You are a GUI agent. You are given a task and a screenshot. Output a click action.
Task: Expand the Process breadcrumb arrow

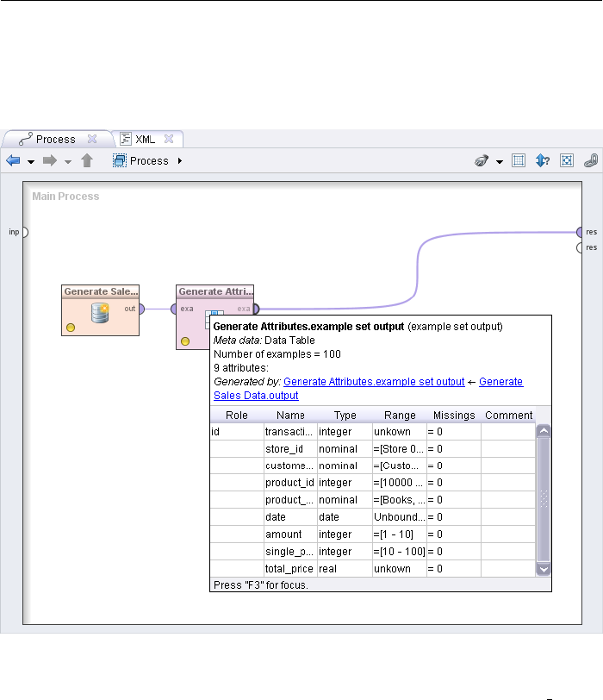pos(179,161)
